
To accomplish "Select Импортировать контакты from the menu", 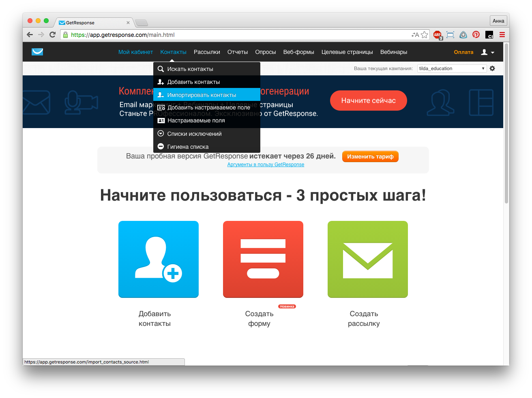I will pos(202,95).
